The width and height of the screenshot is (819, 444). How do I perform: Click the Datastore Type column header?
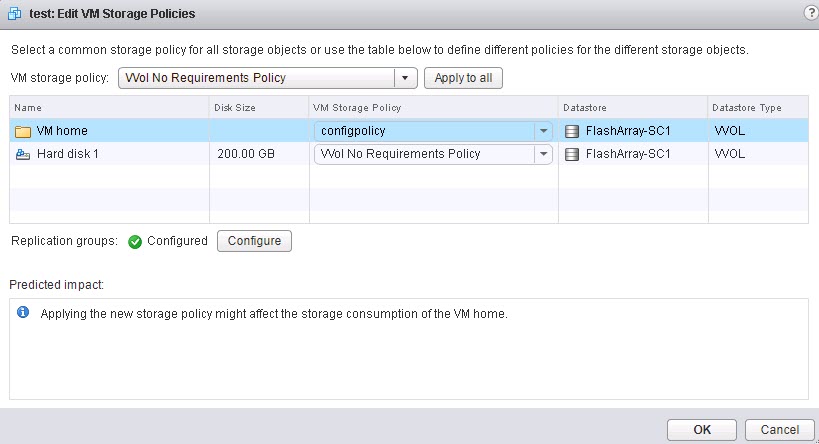(758, 108)
